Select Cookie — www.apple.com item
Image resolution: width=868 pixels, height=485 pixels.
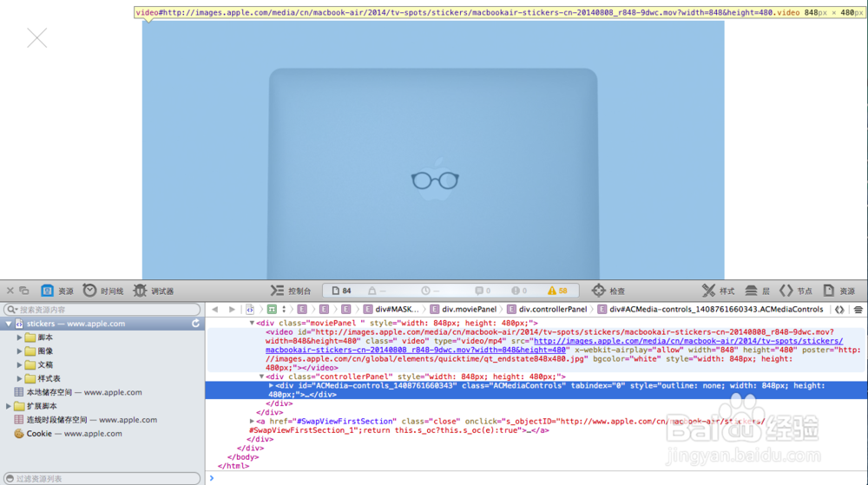74,434
